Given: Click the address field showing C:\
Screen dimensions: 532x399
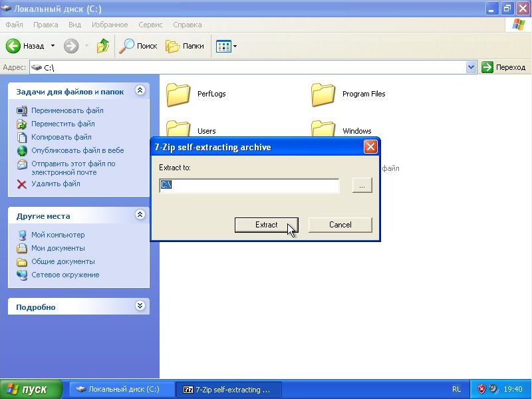Looking at the screenshot, I should [x=247, y=67].
